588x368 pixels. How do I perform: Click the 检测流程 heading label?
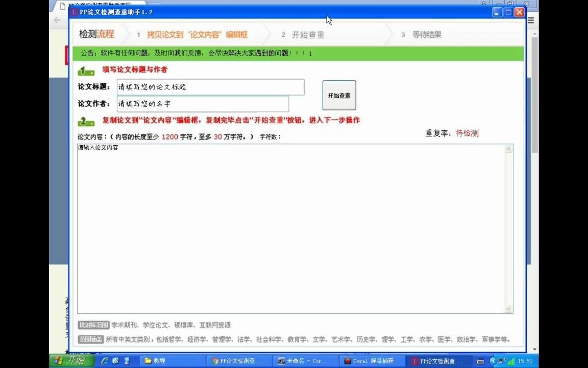[x=96, y=34]
